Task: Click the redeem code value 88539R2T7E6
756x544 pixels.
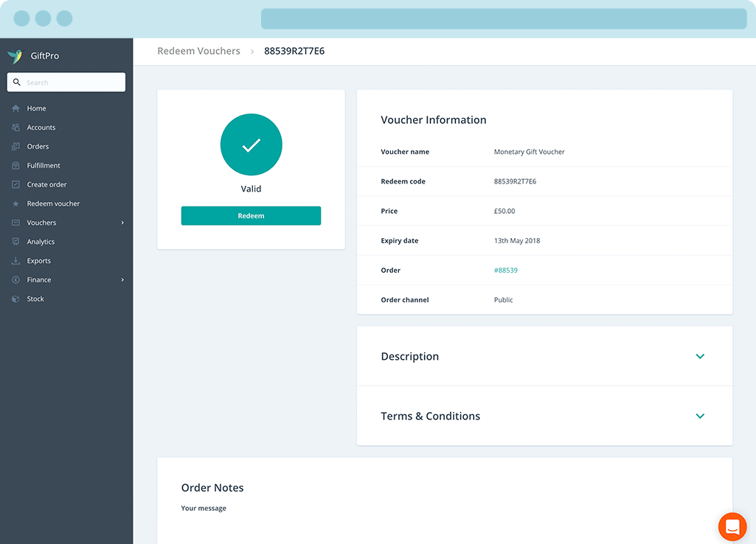Action: (515, 181)
